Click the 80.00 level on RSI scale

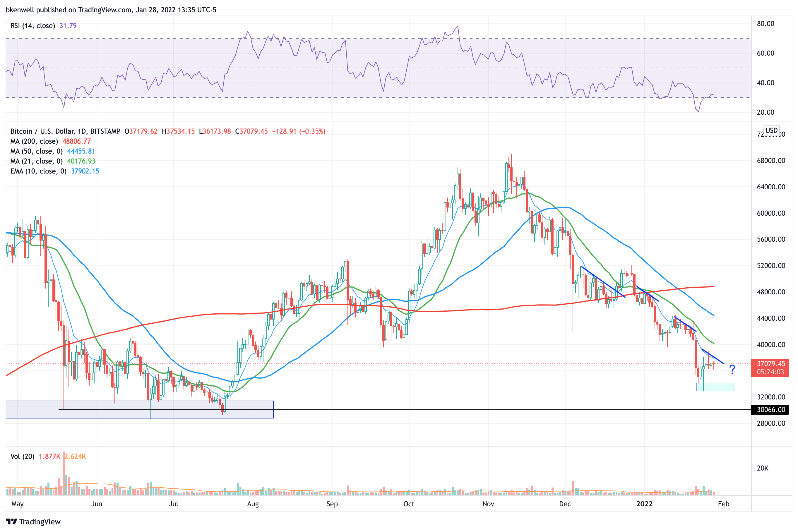click(766, 24)
